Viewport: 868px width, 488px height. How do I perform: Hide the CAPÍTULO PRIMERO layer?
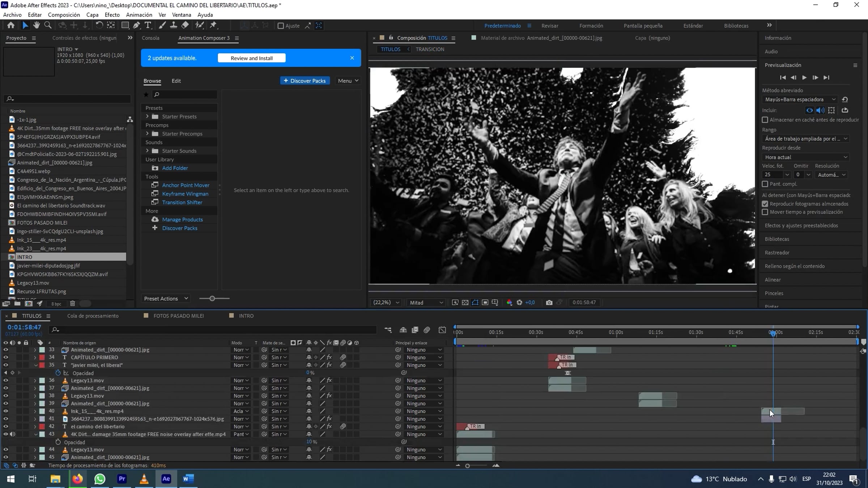(5, 358)
